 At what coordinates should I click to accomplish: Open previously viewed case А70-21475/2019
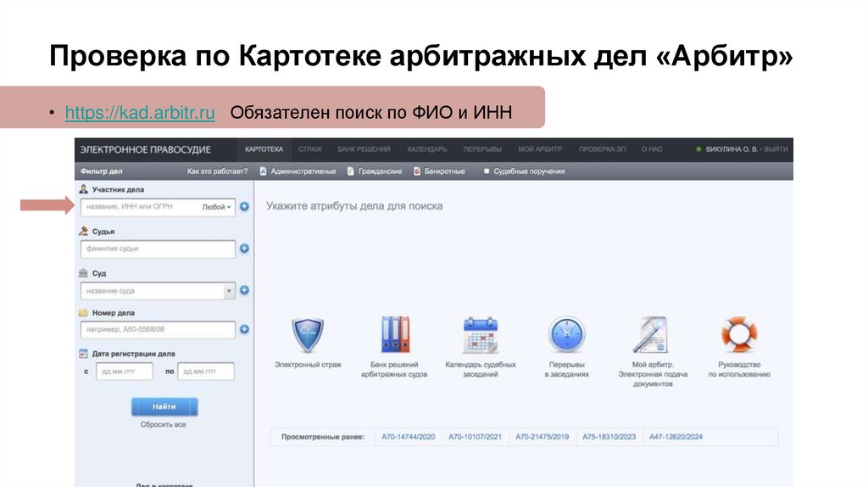pyautogui.click(x=542, y=437)
